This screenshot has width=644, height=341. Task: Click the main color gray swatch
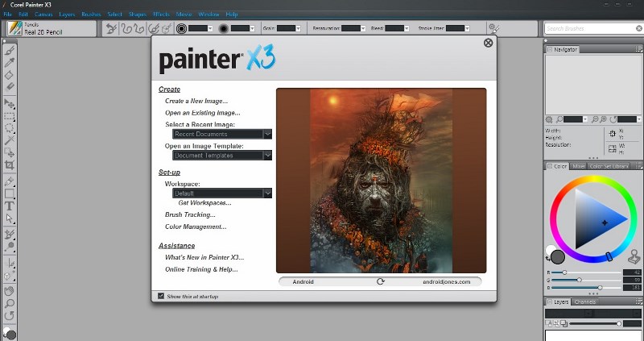558,256
